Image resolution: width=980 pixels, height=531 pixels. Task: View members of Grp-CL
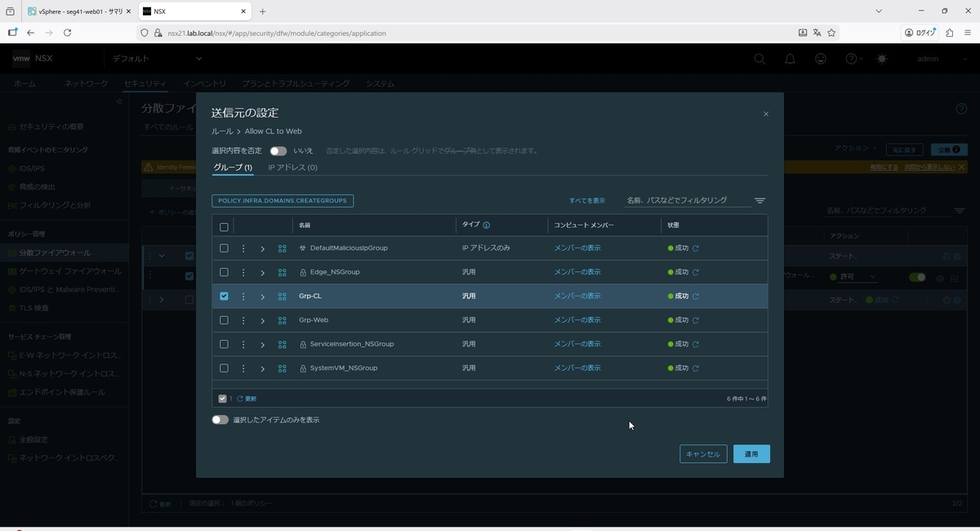point(577,296)
